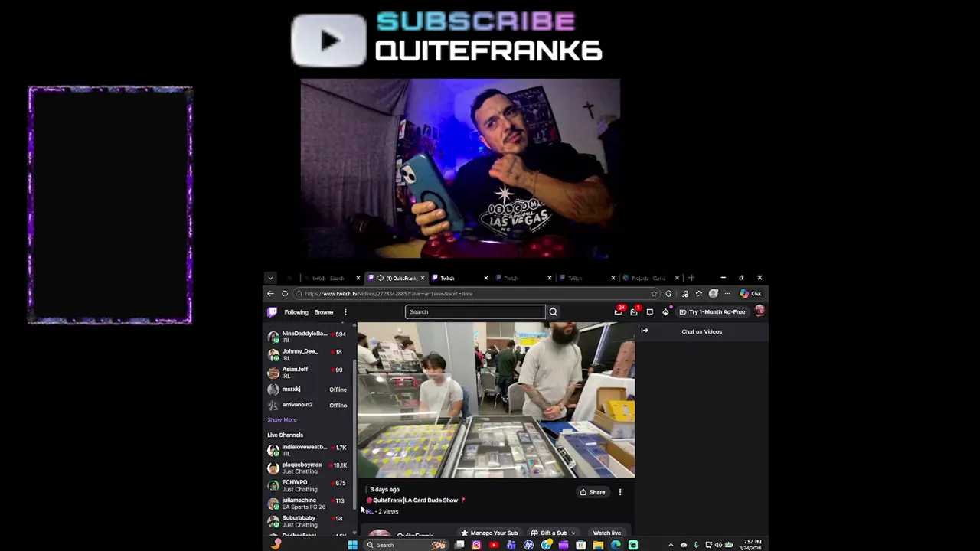Open the HP app on the taskbar

click(x=528, y=545)
